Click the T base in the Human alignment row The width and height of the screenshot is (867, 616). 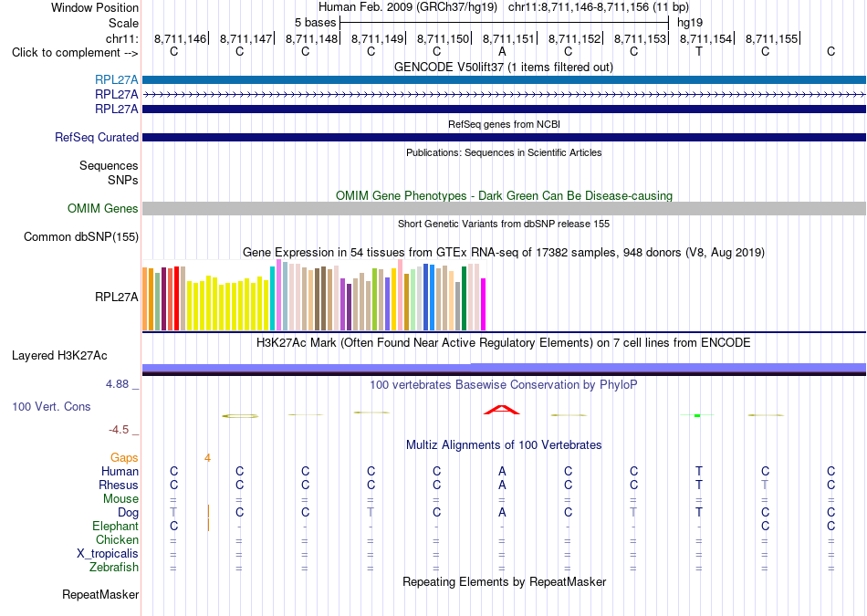coord(699,472)
